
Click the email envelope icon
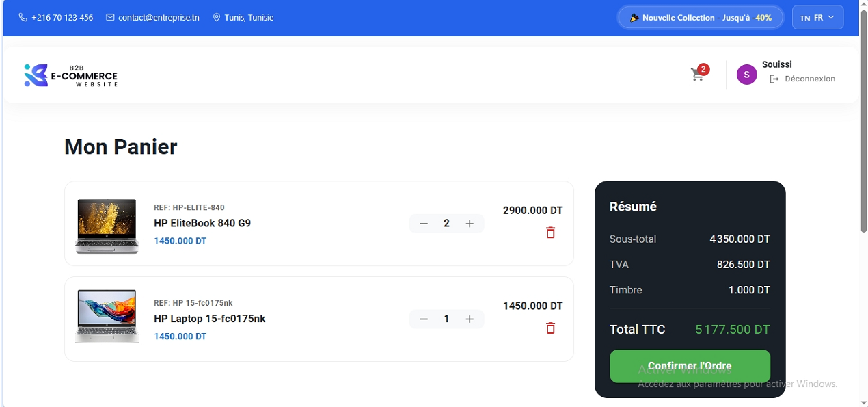110,18
